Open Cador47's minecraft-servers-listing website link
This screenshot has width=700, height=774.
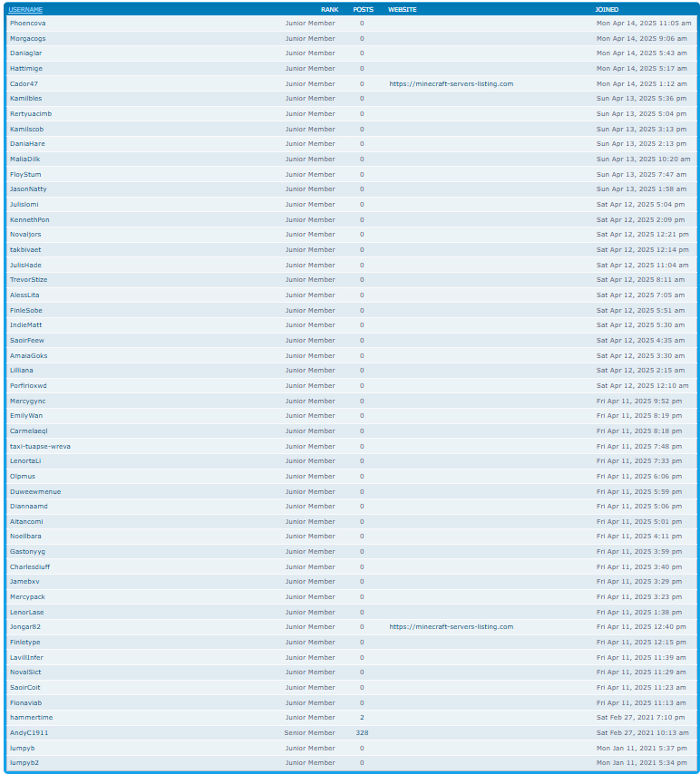[451, 83]
